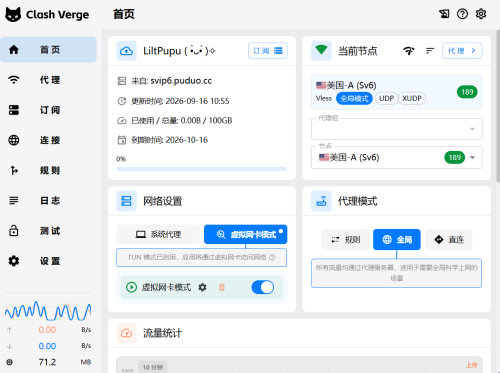
Task: Switch proxy mode to 直连
Action: [449, 239]
